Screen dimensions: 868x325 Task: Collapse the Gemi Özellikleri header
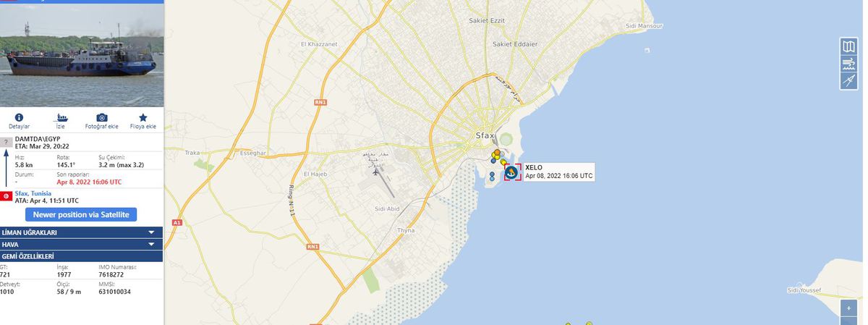[81, 256]
